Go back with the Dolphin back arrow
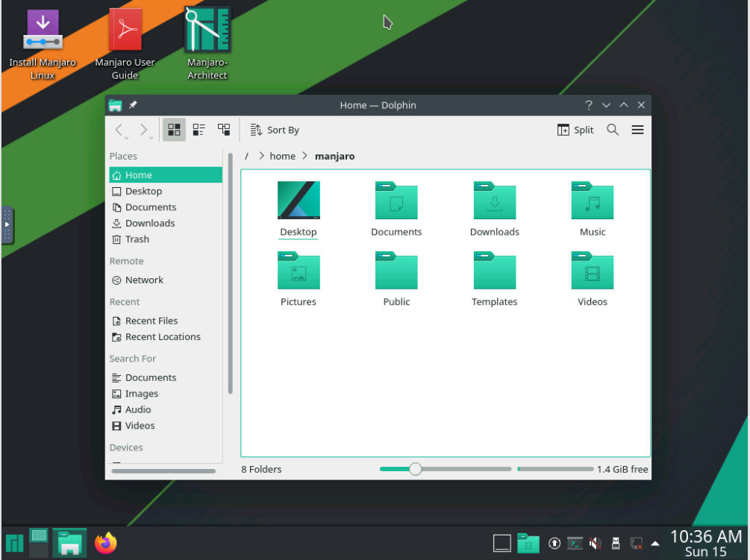 click(x=119, y=130)
